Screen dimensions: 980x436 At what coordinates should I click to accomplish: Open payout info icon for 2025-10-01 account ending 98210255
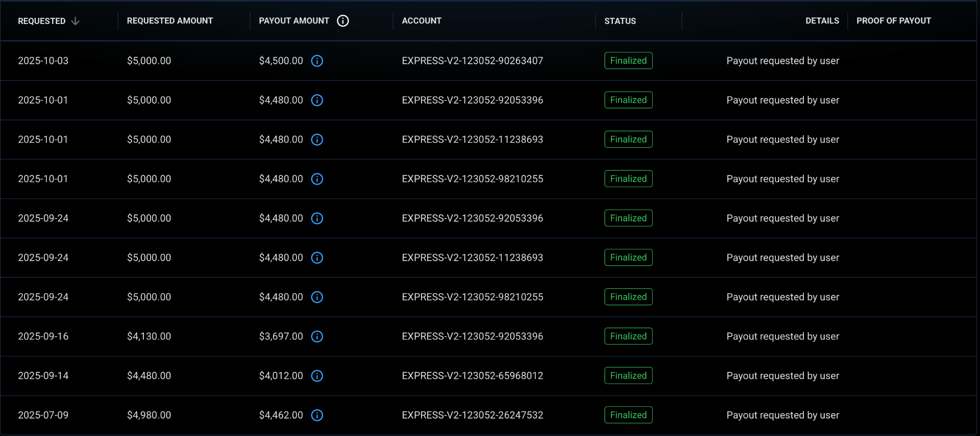pyautogui.click(x=317, y=179)
